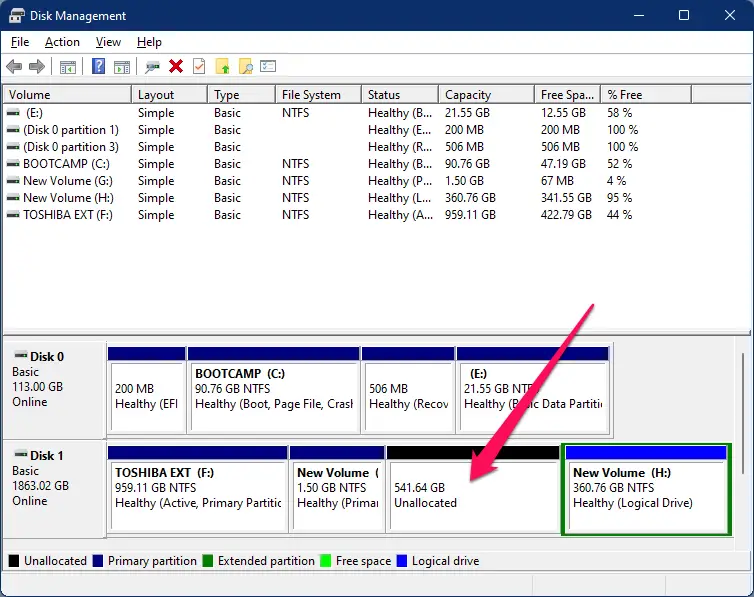Open the Action menu
The width and height of the screenshot is (754, 597).
[x=62, y=42]
